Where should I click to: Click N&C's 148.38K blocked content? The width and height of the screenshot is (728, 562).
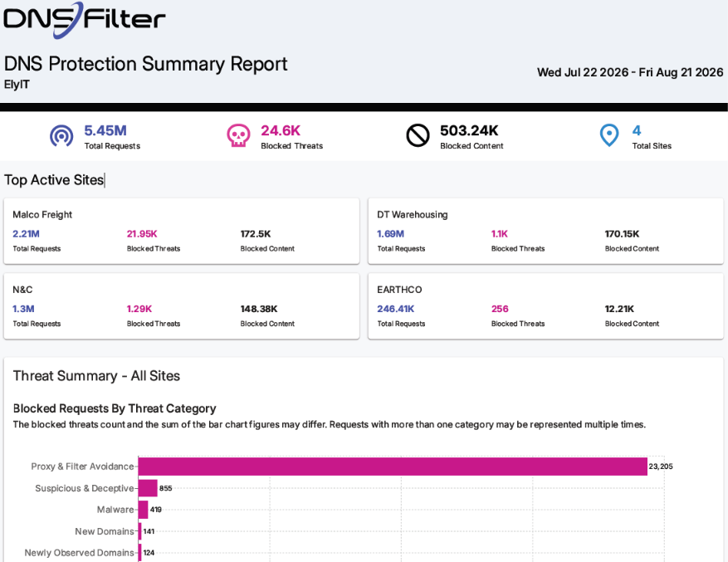[259, 309]
